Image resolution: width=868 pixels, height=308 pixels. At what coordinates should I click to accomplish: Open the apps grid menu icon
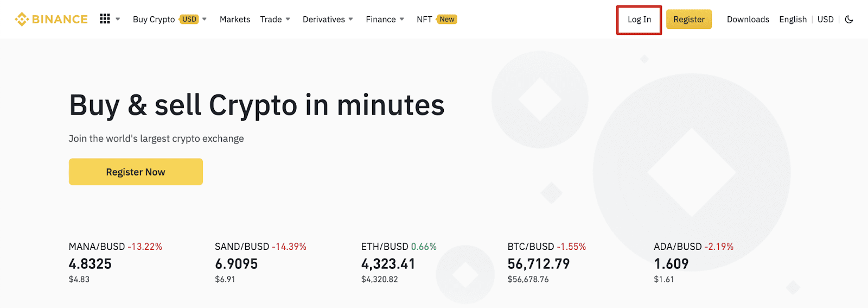click(x=105, y=19)
